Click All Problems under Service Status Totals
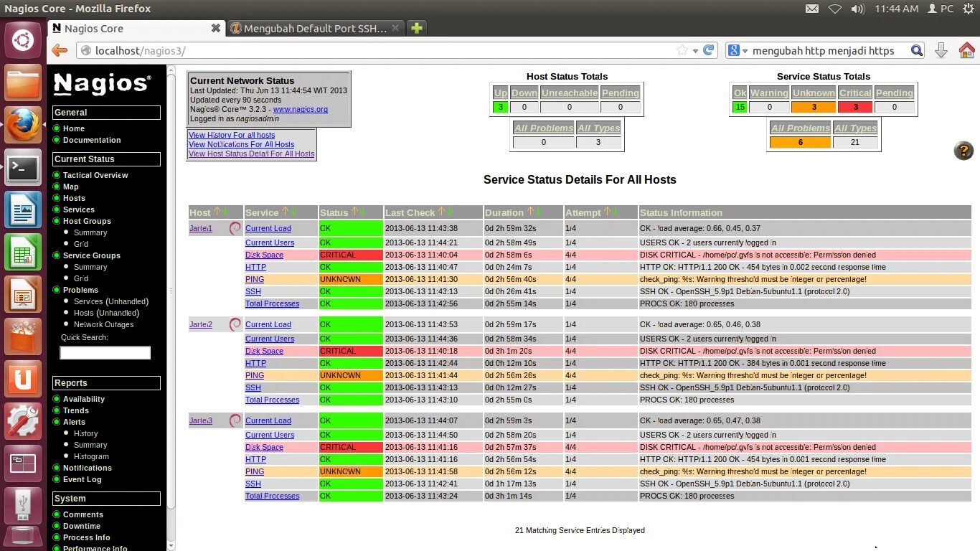 (799, 128)
